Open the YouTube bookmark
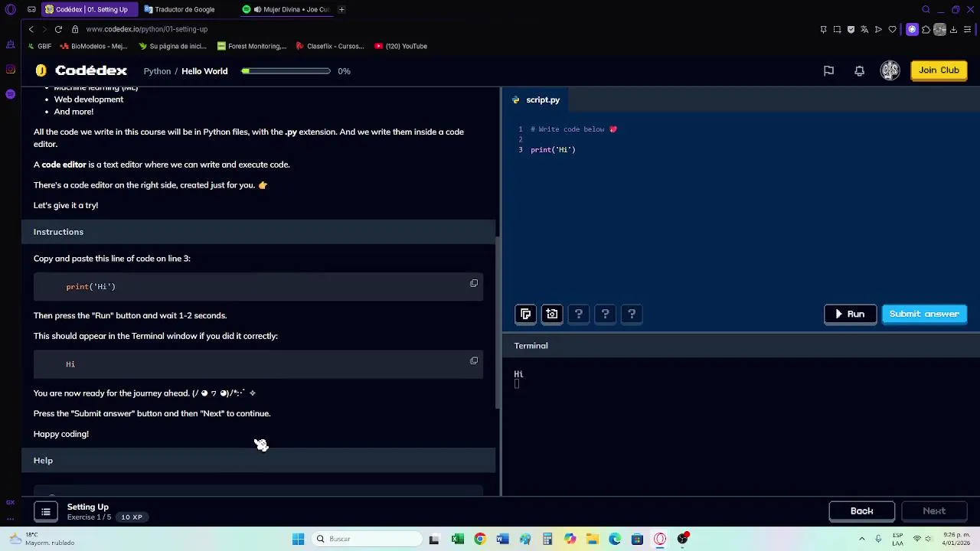980x551 pixels. pyautogui.click(x=400, y=46)
